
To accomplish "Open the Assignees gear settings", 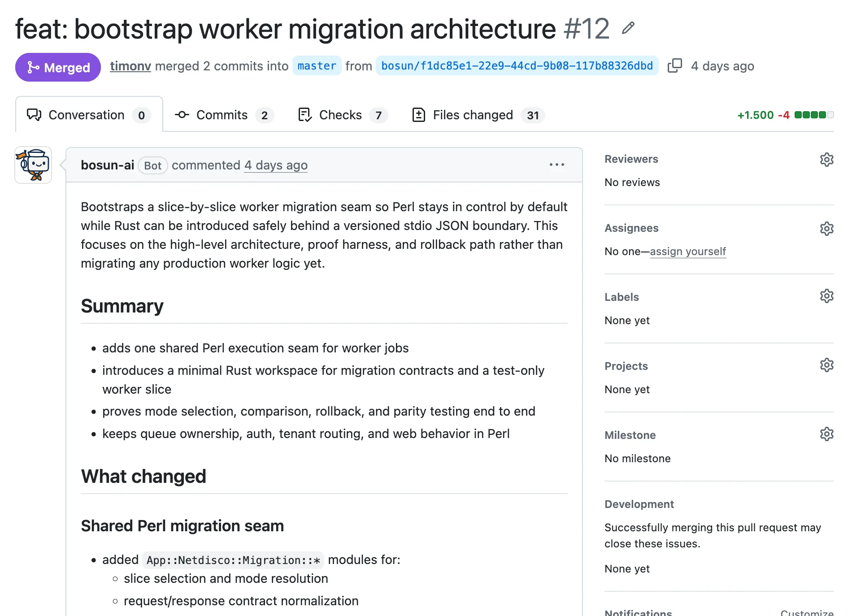I will [x=826, y=228].
